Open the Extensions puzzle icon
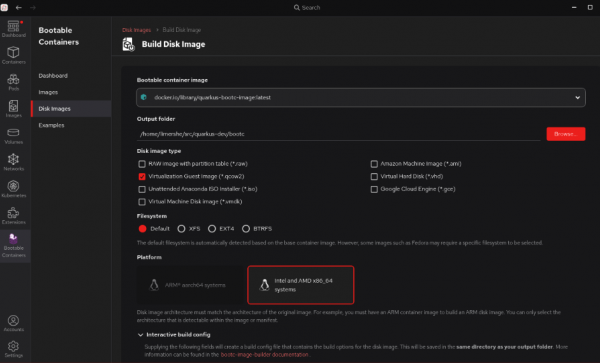This screenshot has height=363, width=600. (13, 216)
